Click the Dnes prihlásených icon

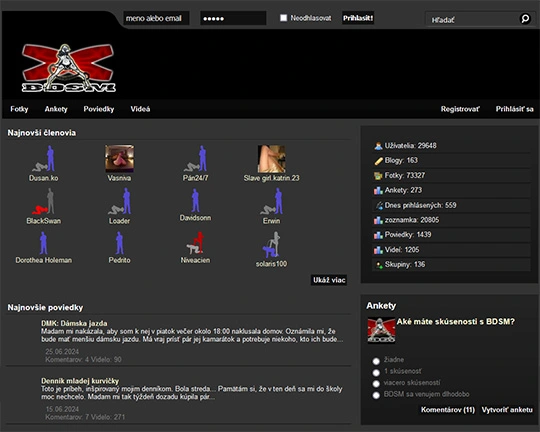pyautogui.click(x=378, y=206)
